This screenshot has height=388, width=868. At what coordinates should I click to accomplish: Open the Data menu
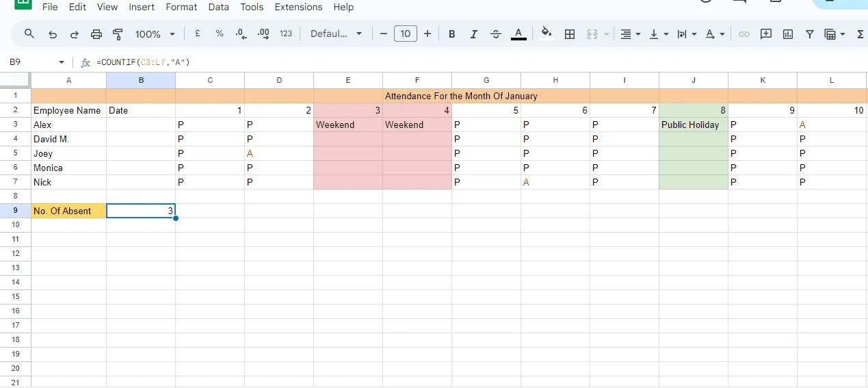(219, 7)
